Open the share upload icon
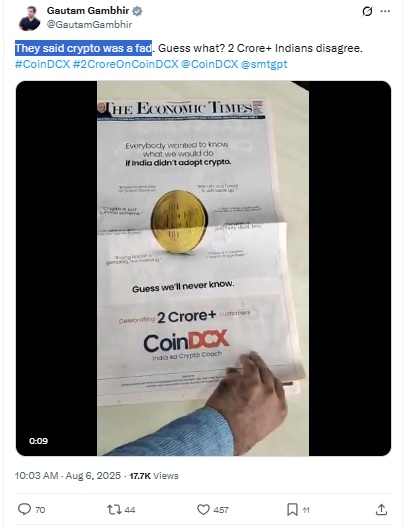418x528 pixels. pos(381,509)
